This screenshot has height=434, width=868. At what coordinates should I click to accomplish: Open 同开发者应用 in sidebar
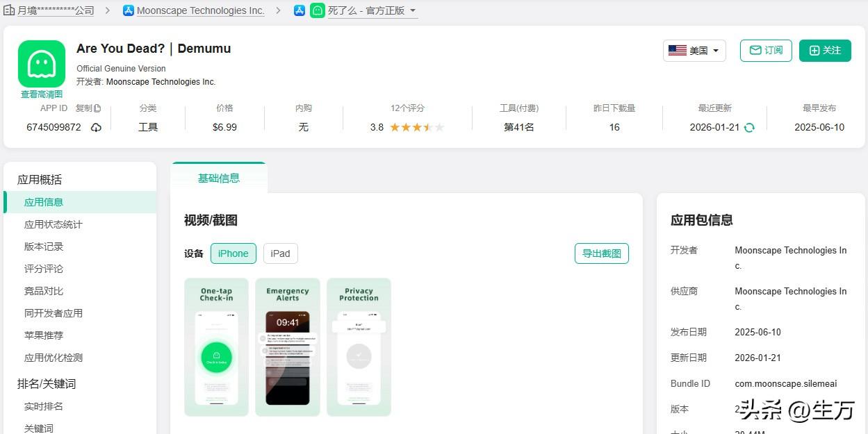(x=54, y=313)
